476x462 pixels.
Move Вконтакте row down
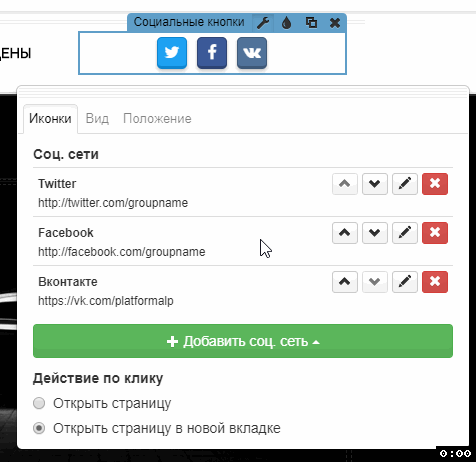coord(375,282)
